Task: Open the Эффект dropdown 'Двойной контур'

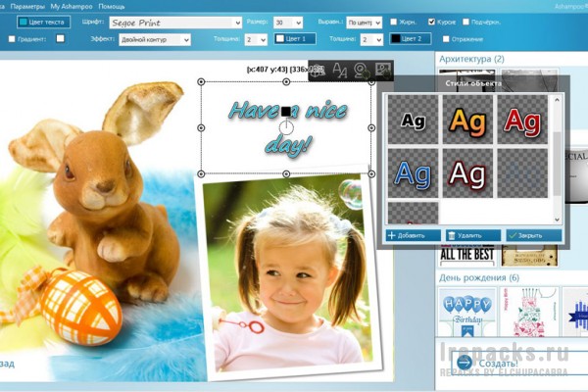Action: coord(155,39)
